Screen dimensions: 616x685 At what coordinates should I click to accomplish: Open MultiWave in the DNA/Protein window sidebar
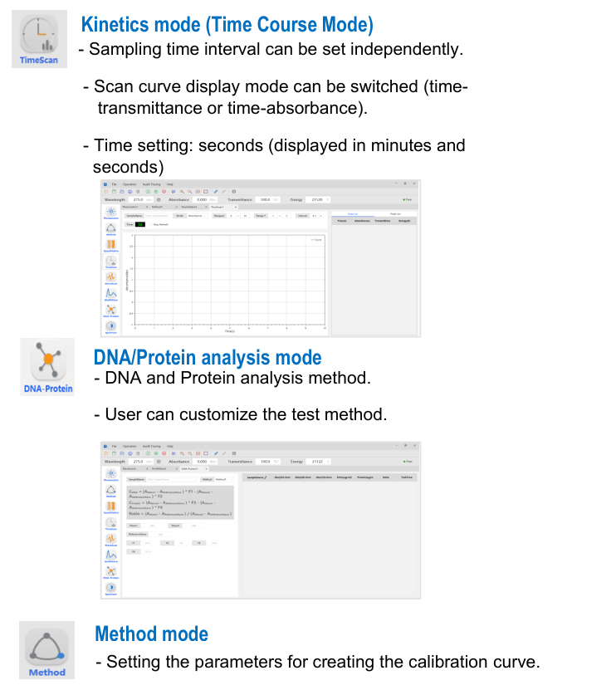click(x=110, y=556)
